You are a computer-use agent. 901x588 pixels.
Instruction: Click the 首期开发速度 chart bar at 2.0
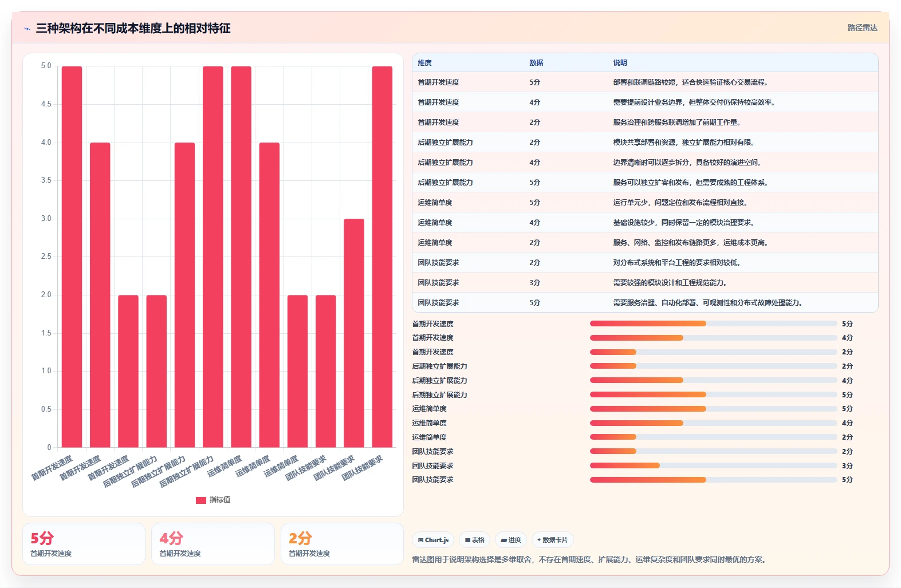coord(128,371)
